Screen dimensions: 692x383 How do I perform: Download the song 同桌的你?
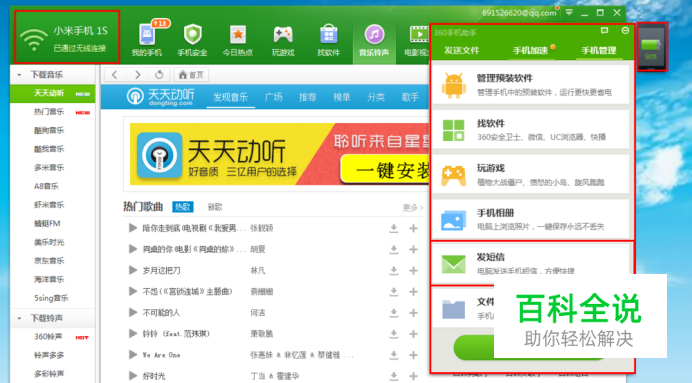pyautogui.click(x=394, y=249)
